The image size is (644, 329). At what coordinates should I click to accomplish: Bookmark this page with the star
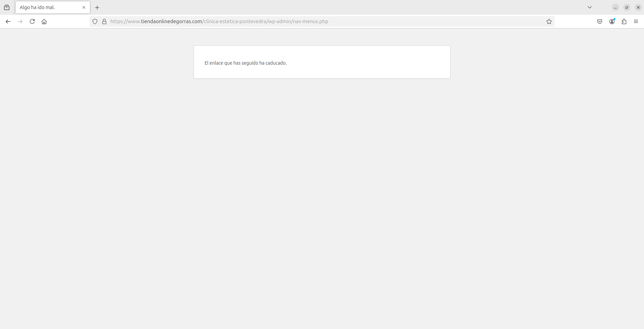click(x=549, y=21)
